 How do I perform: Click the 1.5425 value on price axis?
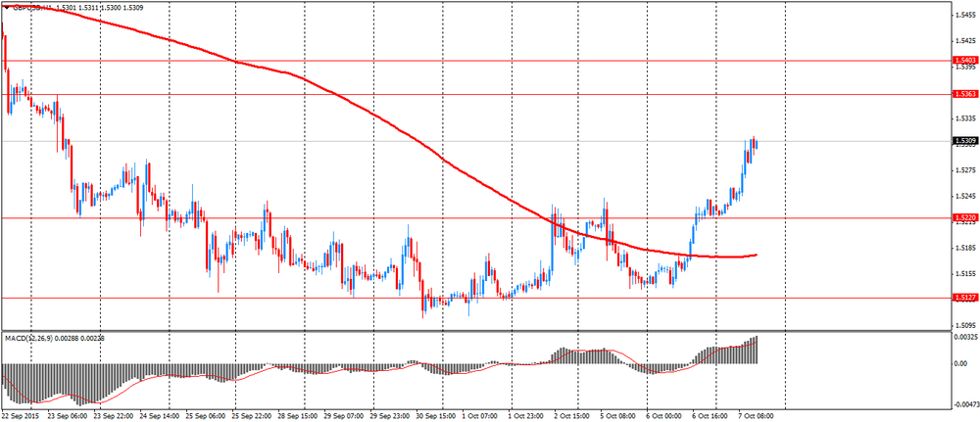[x=966, y=40]
